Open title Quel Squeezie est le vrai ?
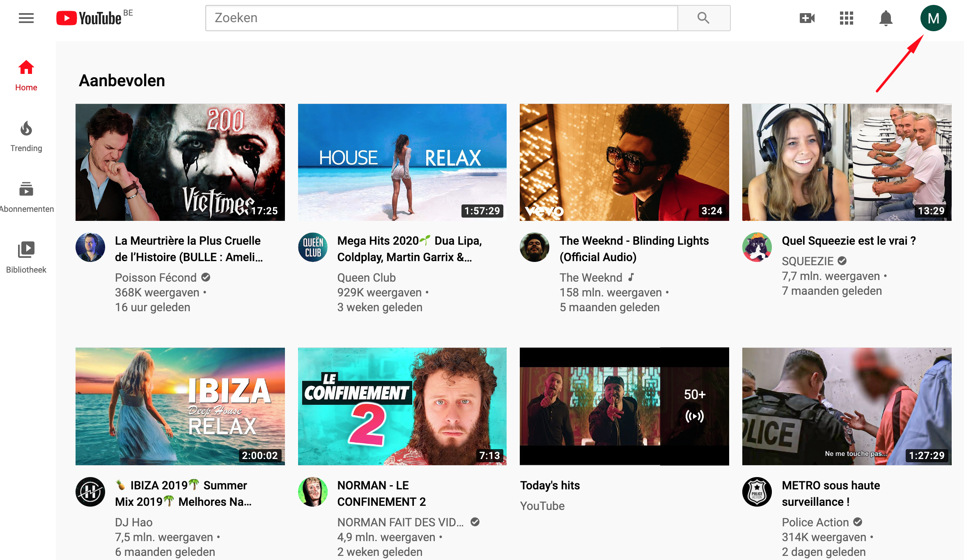Viewport: 964px width, 560px height. (x=849, y=241)
